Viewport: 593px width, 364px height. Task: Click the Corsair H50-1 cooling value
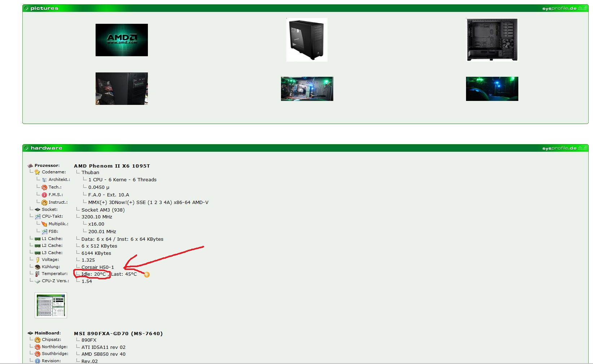click(98, 267)
